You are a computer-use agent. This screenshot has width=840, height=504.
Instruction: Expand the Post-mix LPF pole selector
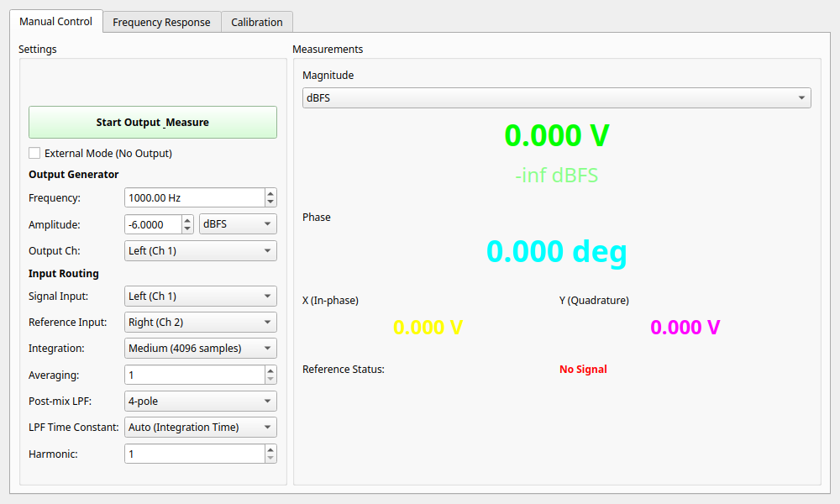tap(200, 401)
